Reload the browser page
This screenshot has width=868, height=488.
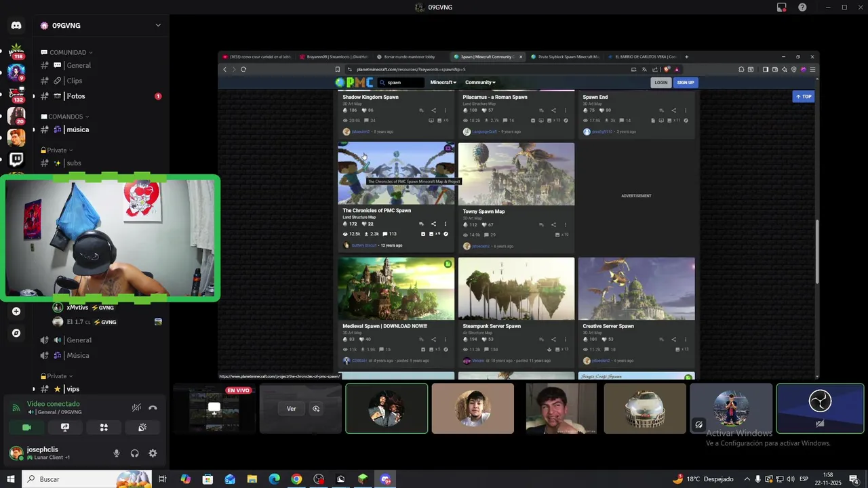point(243,69)
